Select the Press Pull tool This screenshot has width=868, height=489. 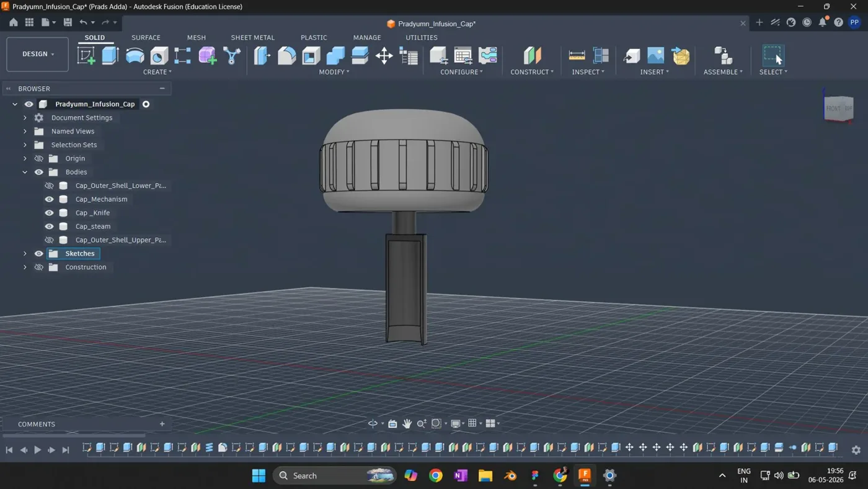click(x=262, y=55)
